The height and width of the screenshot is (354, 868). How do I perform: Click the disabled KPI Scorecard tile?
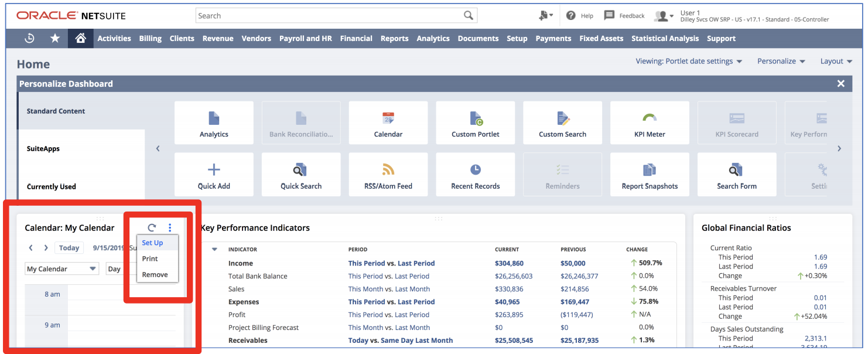coord(737,123)
